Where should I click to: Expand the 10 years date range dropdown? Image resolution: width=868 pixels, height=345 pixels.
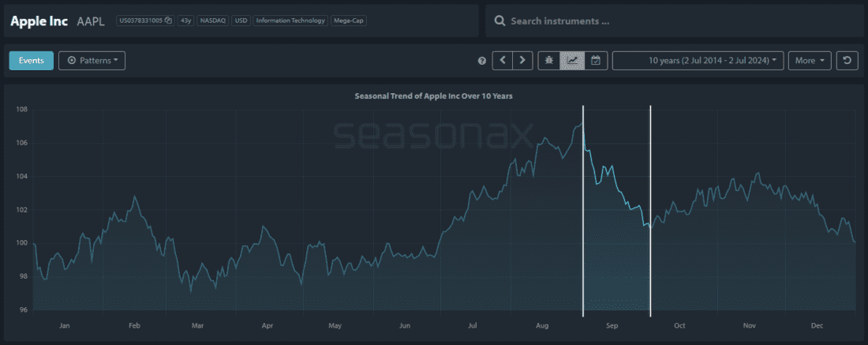coord(698,61)
